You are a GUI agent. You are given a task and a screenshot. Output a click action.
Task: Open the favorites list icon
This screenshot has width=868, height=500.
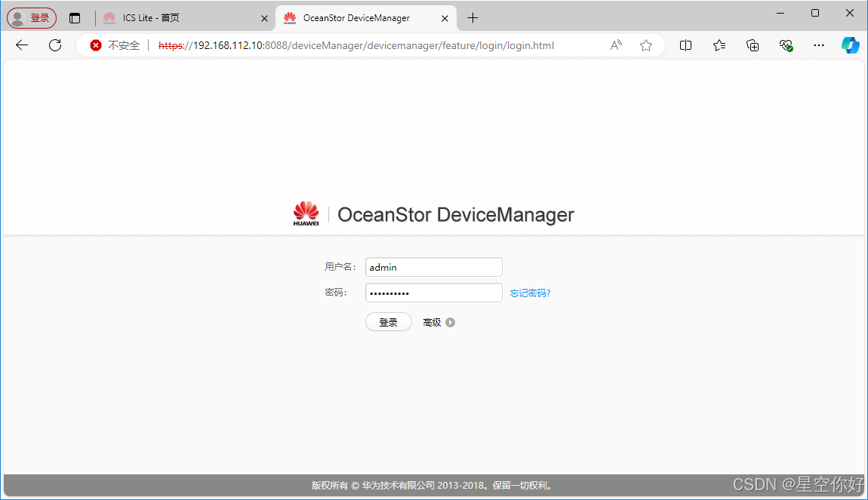719,45
